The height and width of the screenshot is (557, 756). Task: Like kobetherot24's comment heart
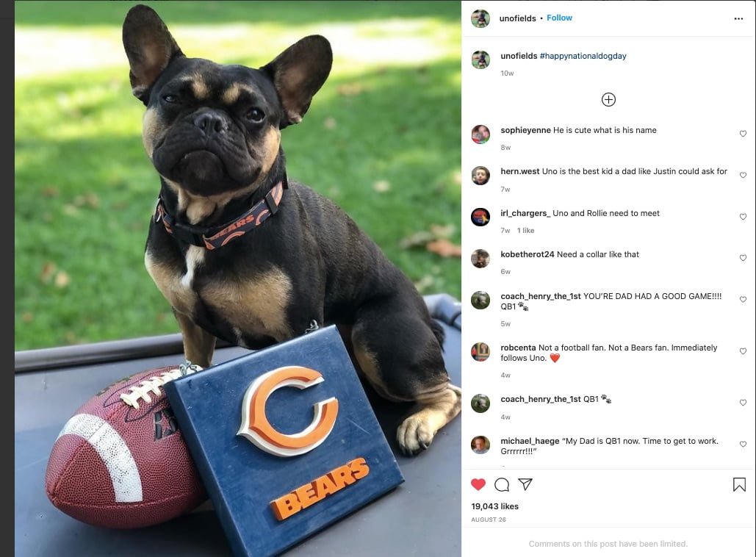[x=743, y=258]
